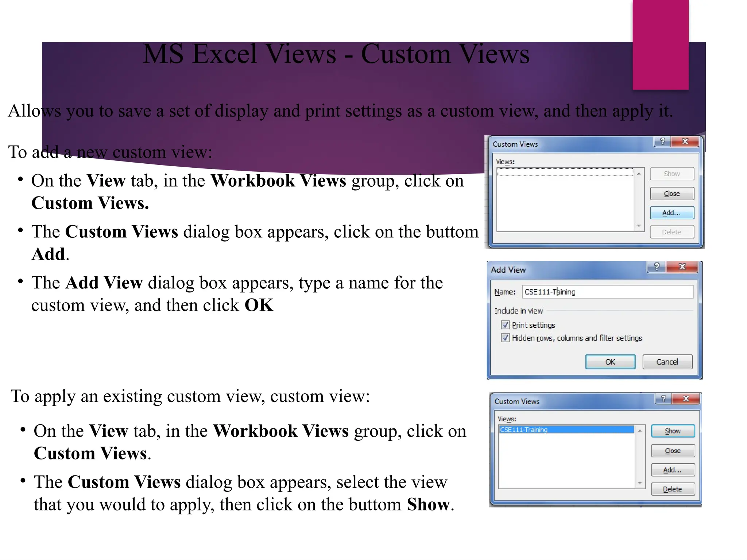Close the Add View dialog with X

pyautogui.click(x=682, y=267)
